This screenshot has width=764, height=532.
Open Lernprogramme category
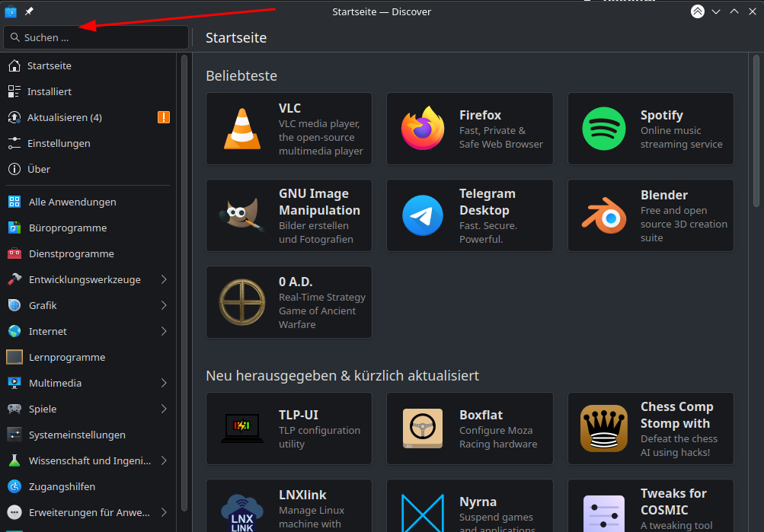(88, 357)
